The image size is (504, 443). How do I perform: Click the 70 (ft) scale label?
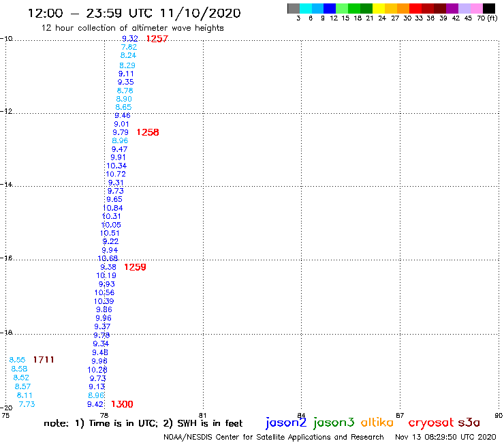[487, 18]
